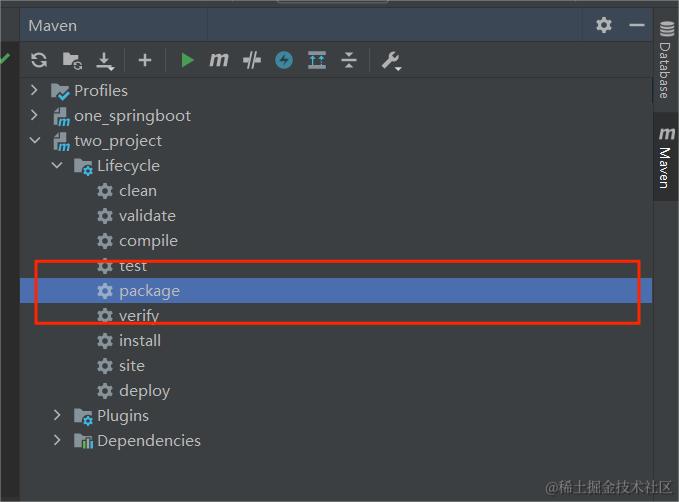
Task: Run Maven build green play icon
Action: (x=187, y=60)
